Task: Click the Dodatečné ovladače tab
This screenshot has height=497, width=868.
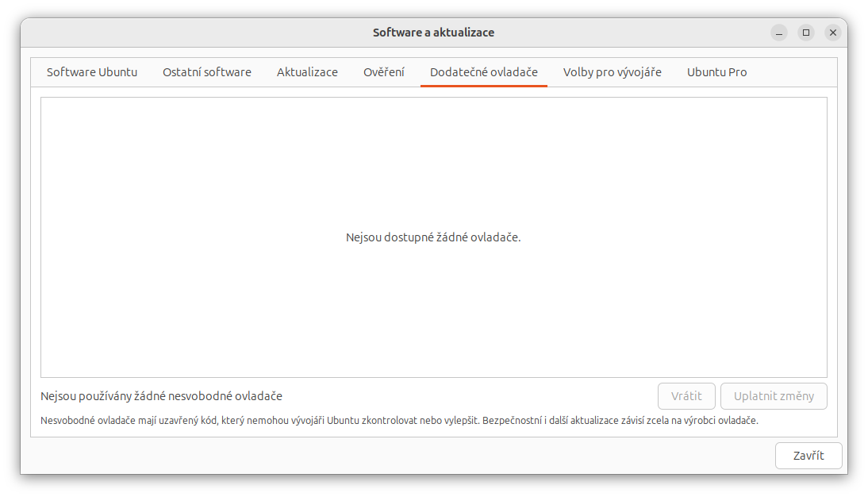Action: 484,72
